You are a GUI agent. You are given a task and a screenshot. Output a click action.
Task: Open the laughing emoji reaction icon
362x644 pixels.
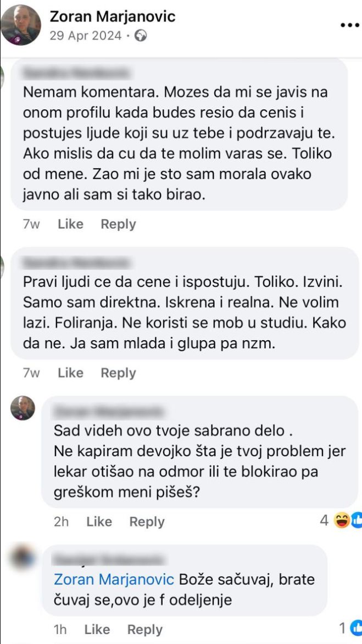pos(342,520)
